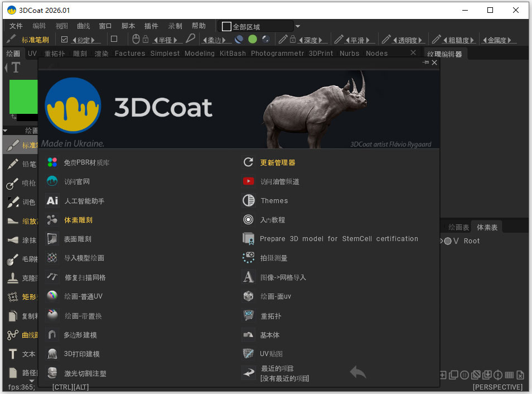Open 3D打印建模 from the welcome menu

click(x=82, y=354)
